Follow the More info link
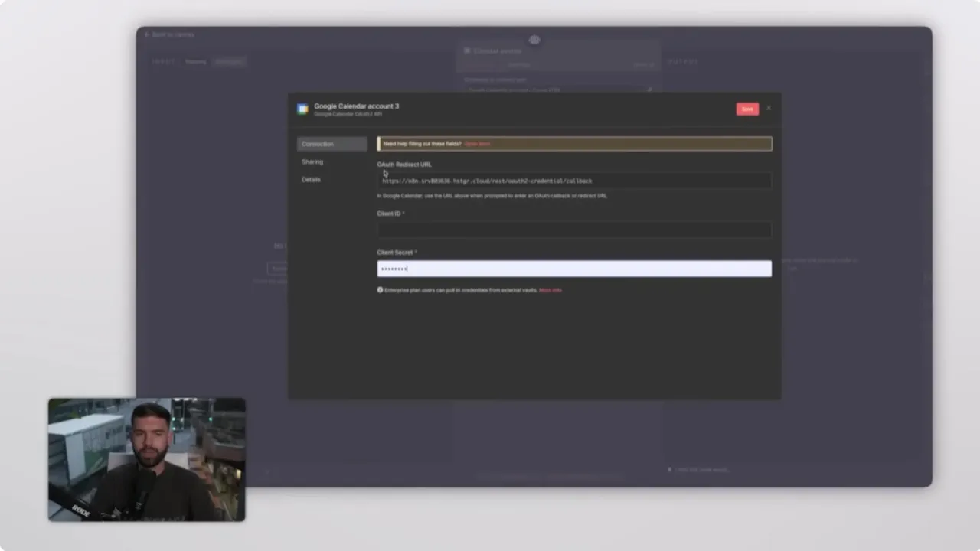The height and width of the screenshot is (551, 980). tap(550, 290)
